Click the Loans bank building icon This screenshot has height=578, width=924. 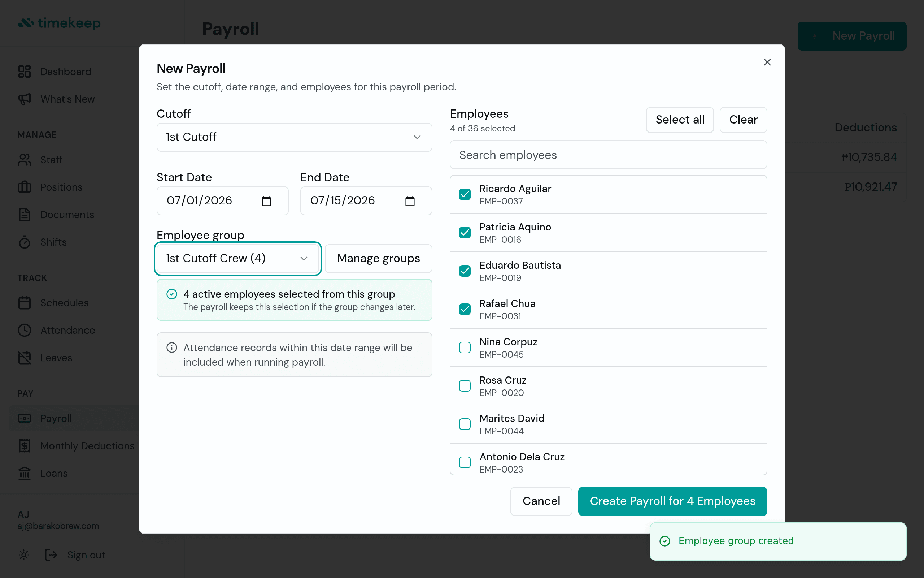pyautogui.click(x=25, y=473)
